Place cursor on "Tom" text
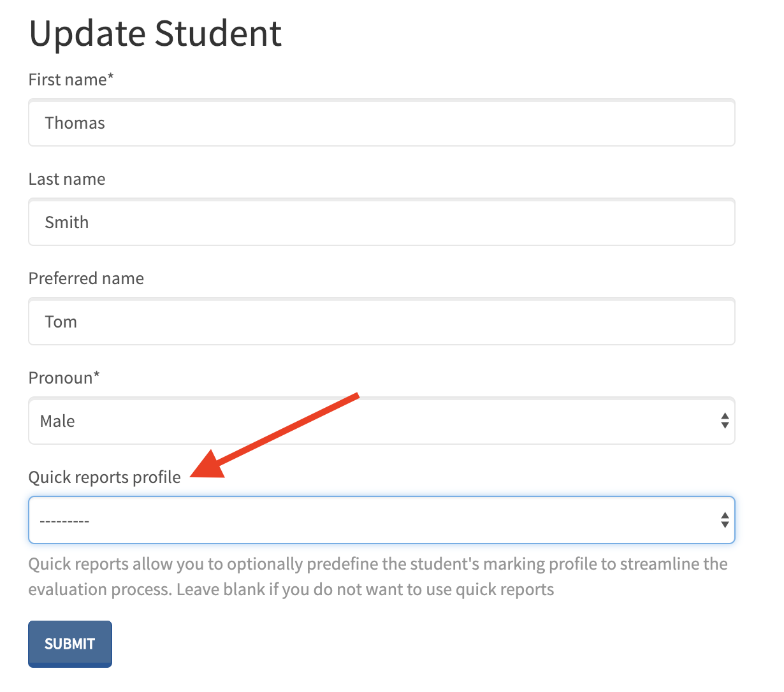The height and width of the screenshot is (692, 784). pos(61,322)
